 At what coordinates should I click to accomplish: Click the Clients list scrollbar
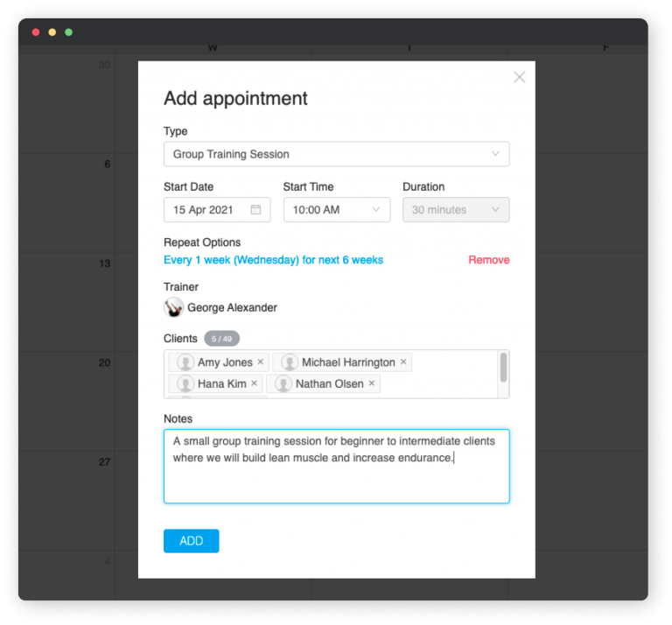click(503, 367)
